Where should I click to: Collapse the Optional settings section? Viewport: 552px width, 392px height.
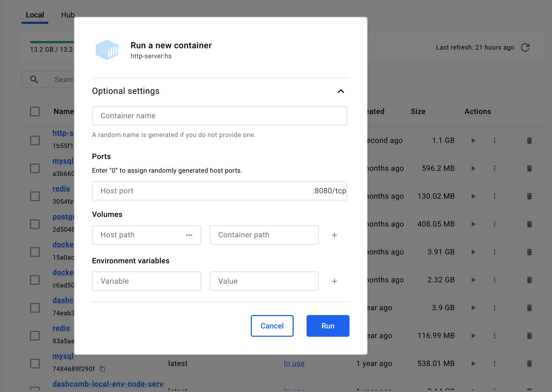click(341, 91)
